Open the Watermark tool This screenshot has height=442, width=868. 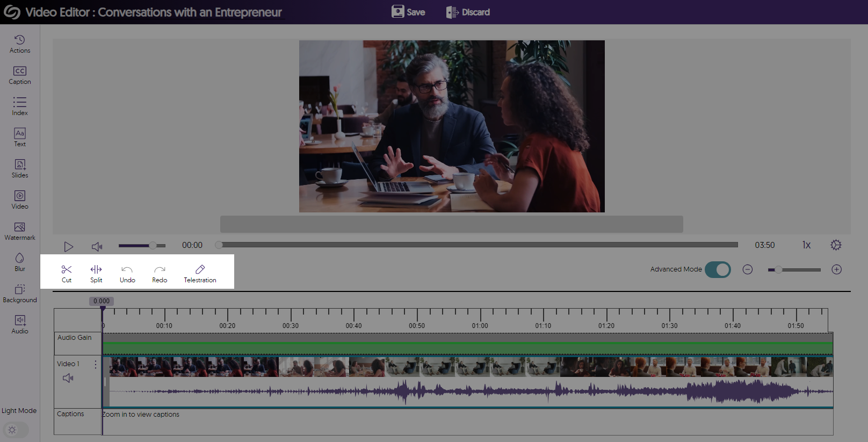pos(20,231)
